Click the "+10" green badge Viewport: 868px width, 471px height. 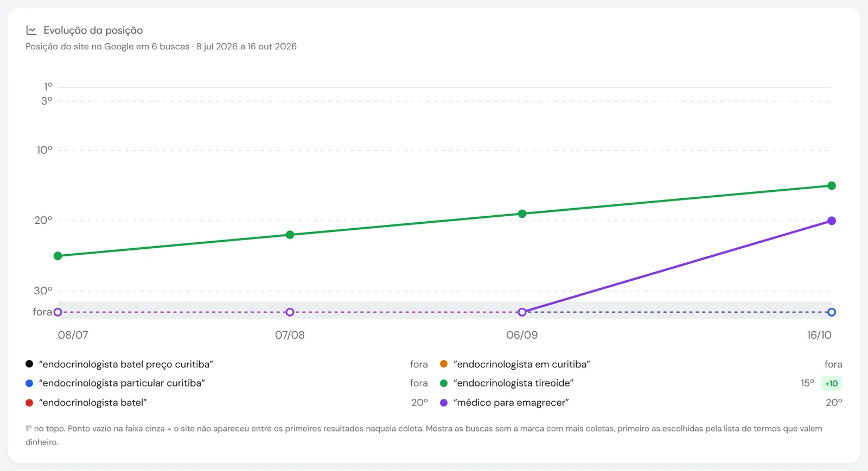[x=831, y=383]
